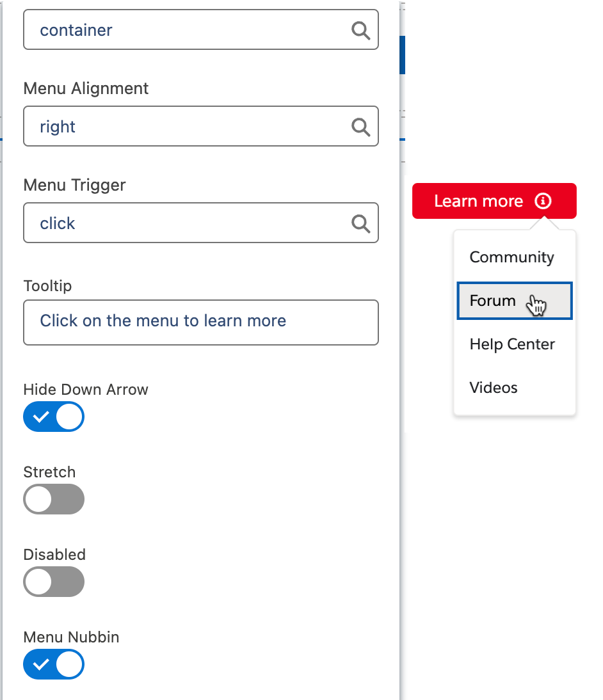Enable the Stretch toggle
This screenshot has width=603, height=700.
click(54, 499)
